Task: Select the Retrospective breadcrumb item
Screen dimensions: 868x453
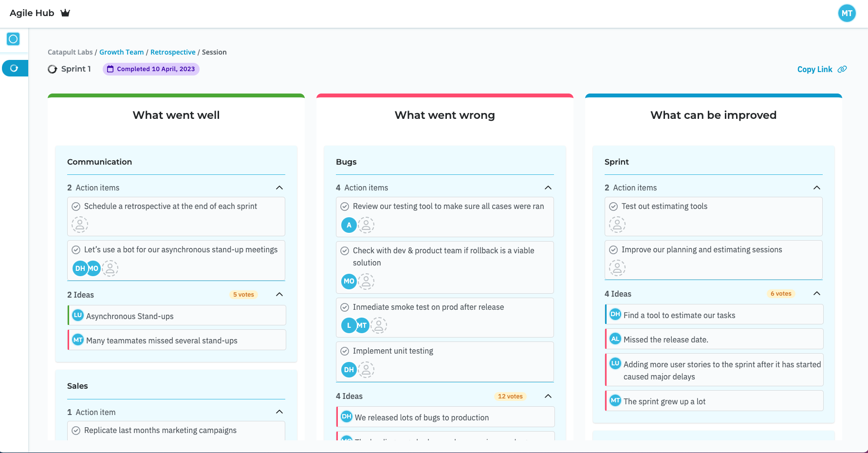Action: tap(173, 52)
